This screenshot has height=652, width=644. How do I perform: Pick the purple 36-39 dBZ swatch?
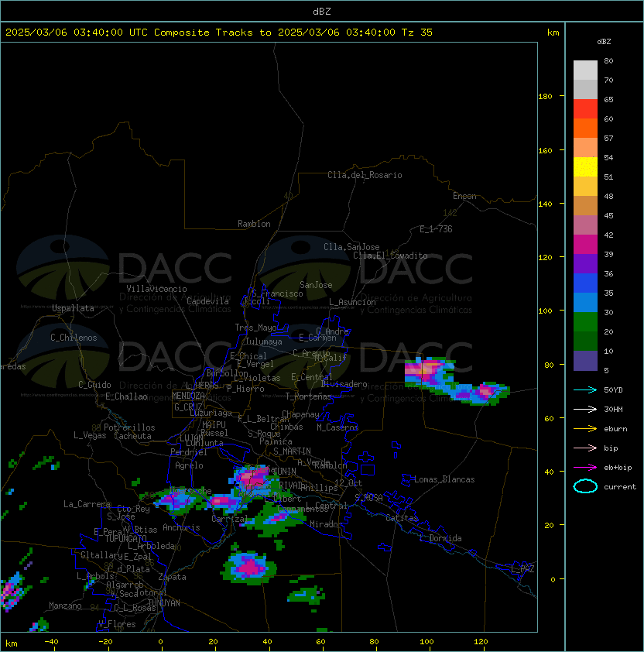[x=585, y=264]
